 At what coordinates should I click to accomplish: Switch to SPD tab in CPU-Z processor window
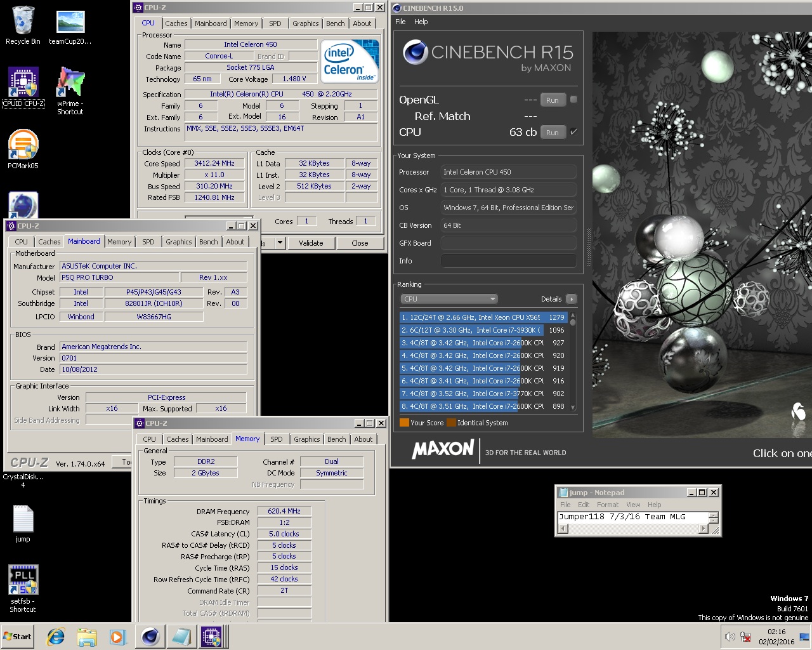[275, 23]
